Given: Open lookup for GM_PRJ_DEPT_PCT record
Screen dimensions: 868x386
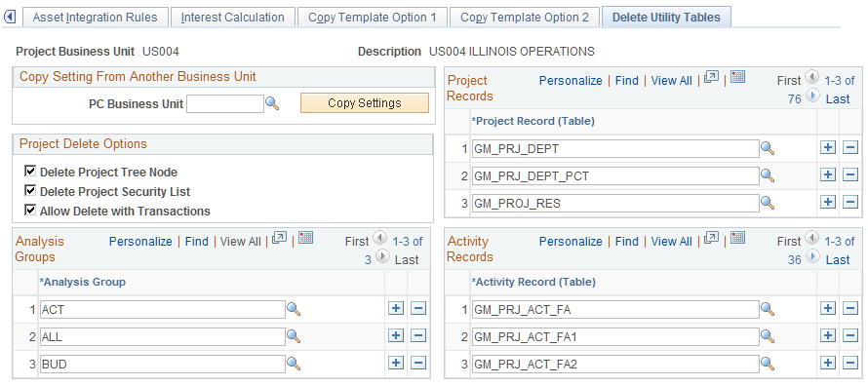Looking at the screenshot, I should (768, 175).
